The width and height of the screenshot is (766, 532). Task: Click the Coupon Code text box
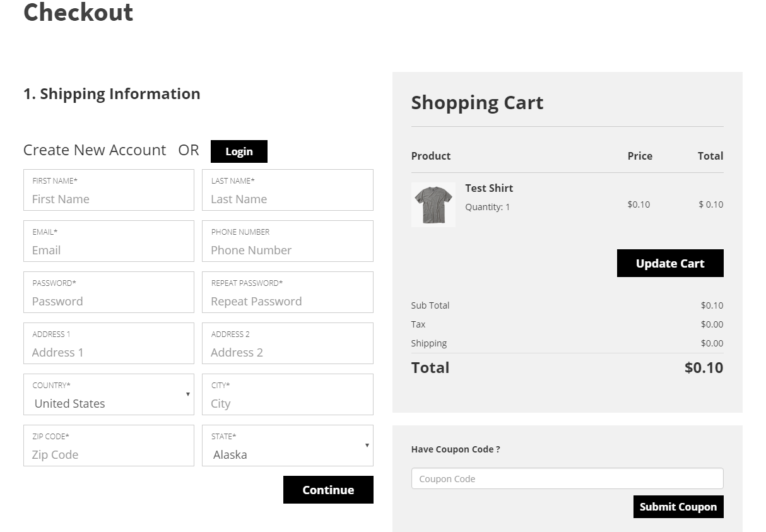[x=567, y=478]
